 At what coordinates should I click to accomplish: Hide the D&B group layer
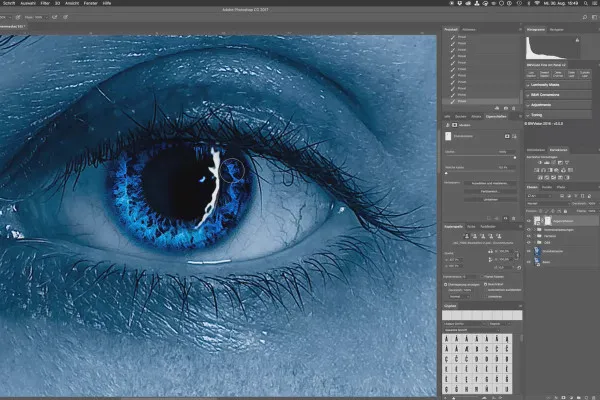pyautogui.click(x=529, y=242)
